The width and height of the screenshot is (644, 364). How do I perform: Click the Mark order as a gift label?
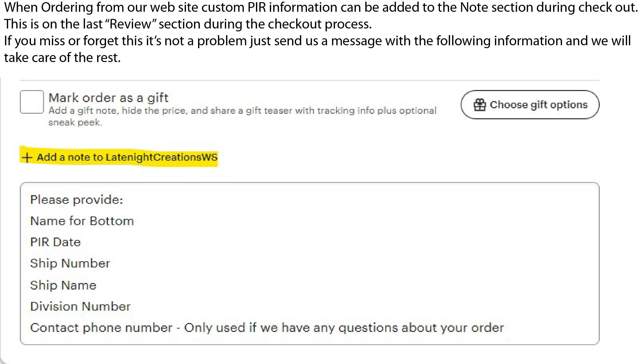click(109, 98)
